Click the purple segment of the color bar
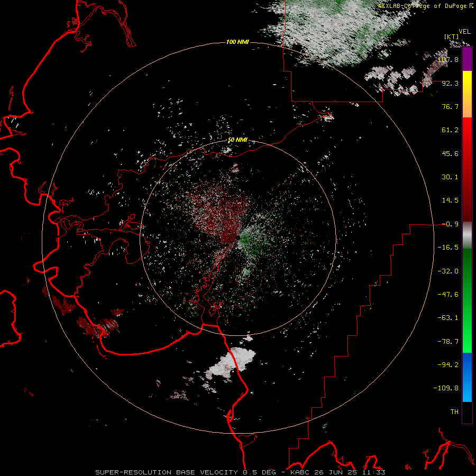 pos(467,59)
